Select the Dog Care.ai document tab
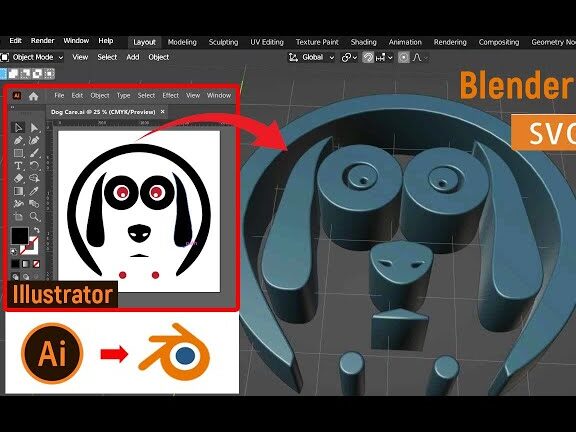Image resolution: width=576 pixels, height=432 pixels. pos(108,112)
